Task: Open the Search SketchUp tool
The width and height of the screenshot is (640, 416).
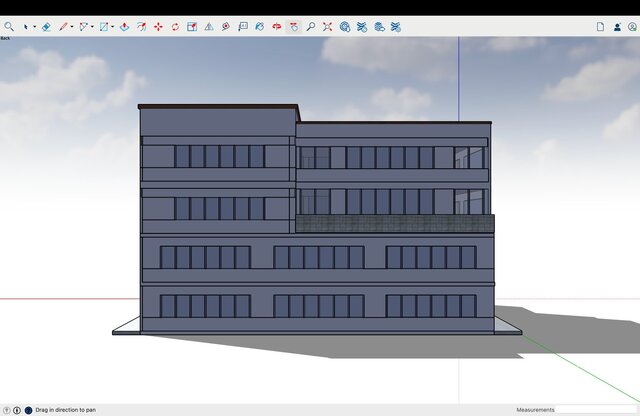Action: pos(9,27)
